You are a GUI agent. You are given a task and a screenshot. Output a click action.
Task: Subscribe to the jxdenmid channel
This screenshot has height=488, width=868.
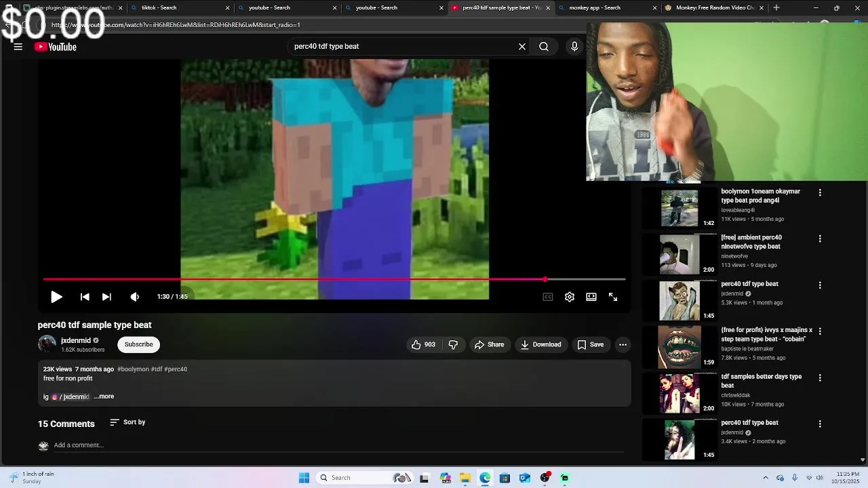click(x=138, y=344)
